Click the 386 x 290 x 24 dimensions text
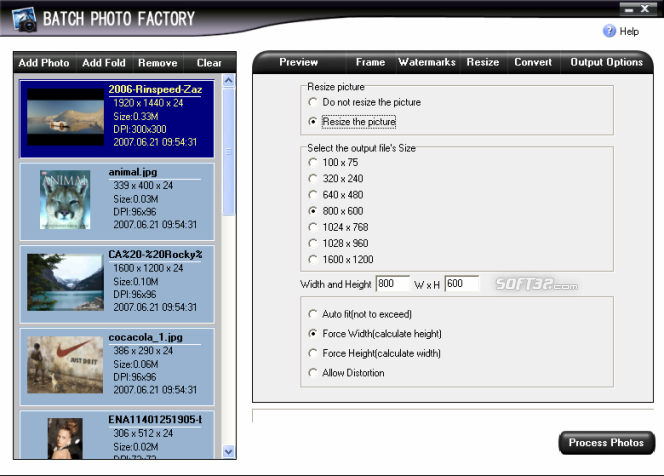Viewport: 664px width, 476px height. click(143, 351)
